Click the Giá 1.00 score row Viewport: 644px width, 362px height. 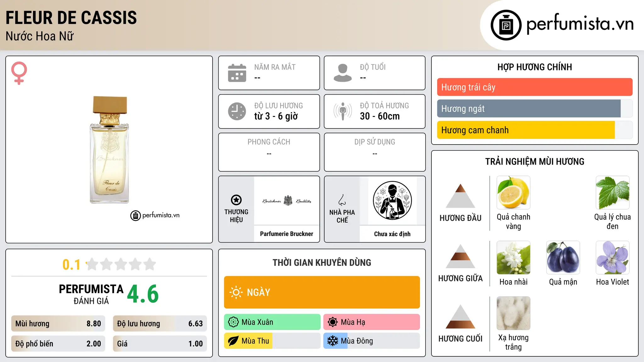coord(160,343)
